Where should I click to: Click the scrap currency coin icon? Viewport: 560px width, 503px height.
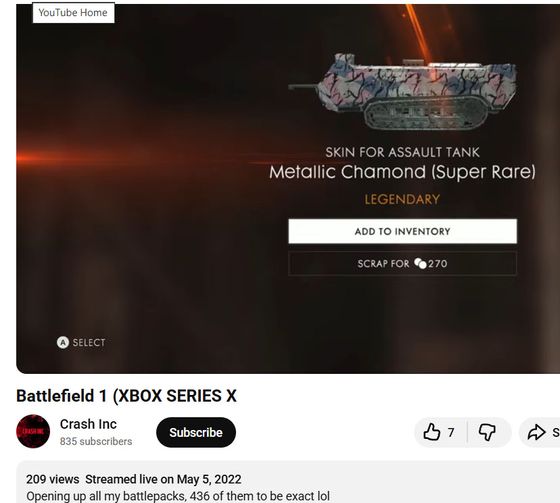pos(420,263)
